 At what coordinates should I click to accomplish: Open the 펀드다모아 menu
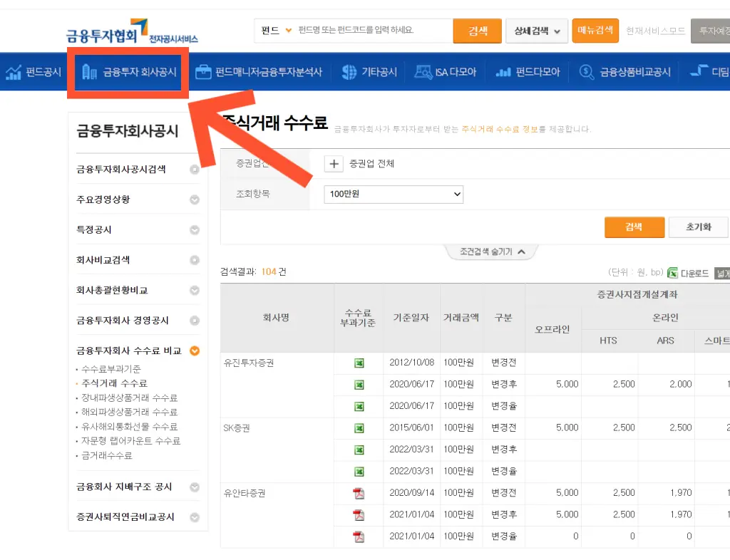coord(528,72)
